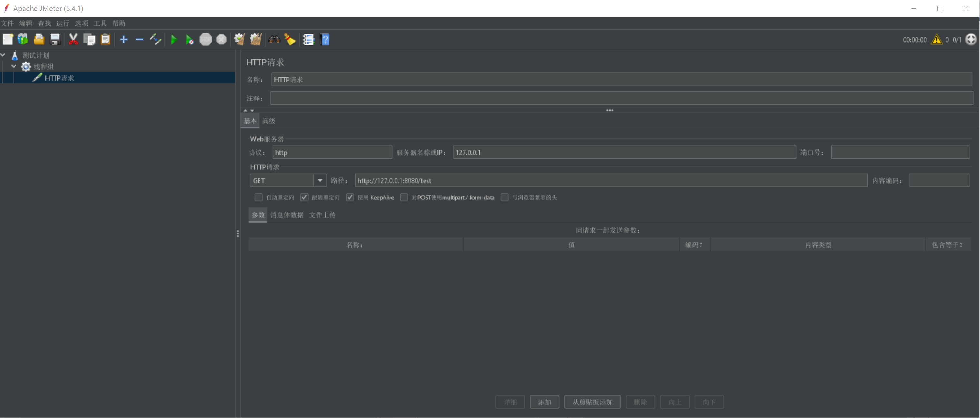Select the 线程组 gear tree node

coord(37,67)
